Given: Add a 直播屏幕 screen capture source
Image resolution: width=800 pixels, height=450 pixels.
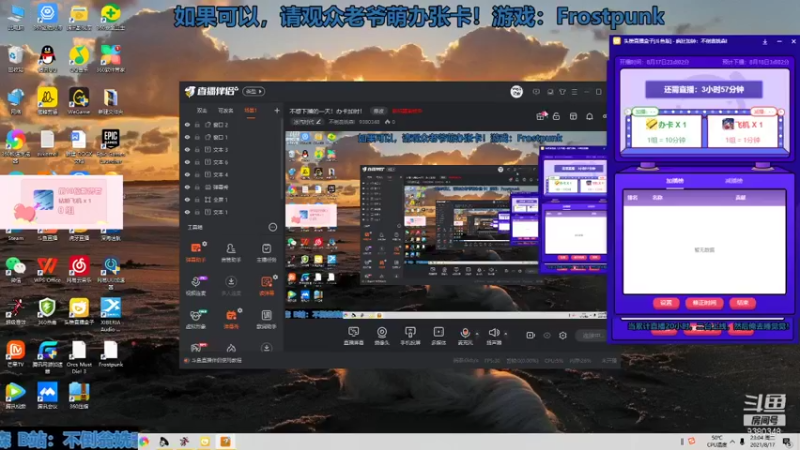Looking at the screenshot, I should [353, 336].
